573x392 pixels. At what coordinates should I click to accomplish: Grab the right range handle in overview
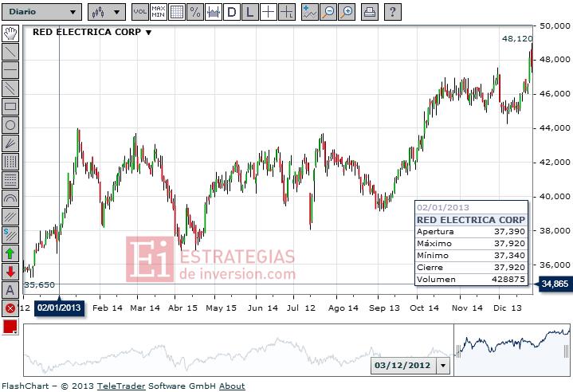coord(567,351)
